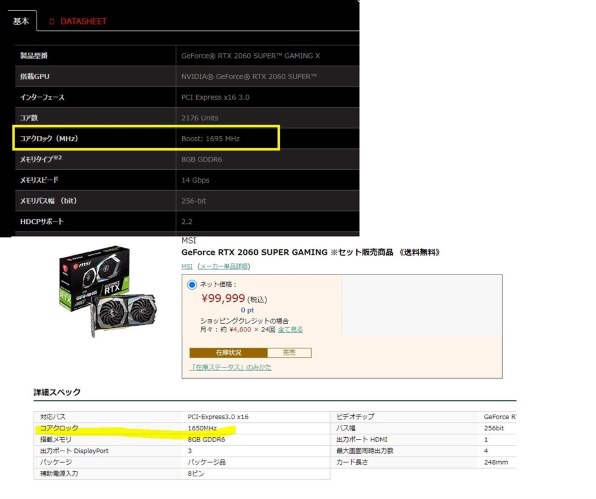This screenshot has width=596, height=499.
Task: Select the ¥99,999 price text
Action: tap(223, 298)
